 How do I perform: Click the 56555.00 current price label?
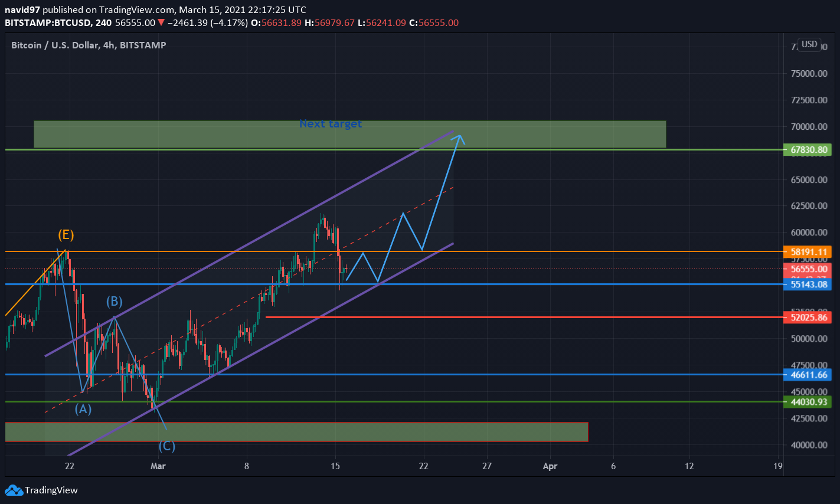(807, 269)
